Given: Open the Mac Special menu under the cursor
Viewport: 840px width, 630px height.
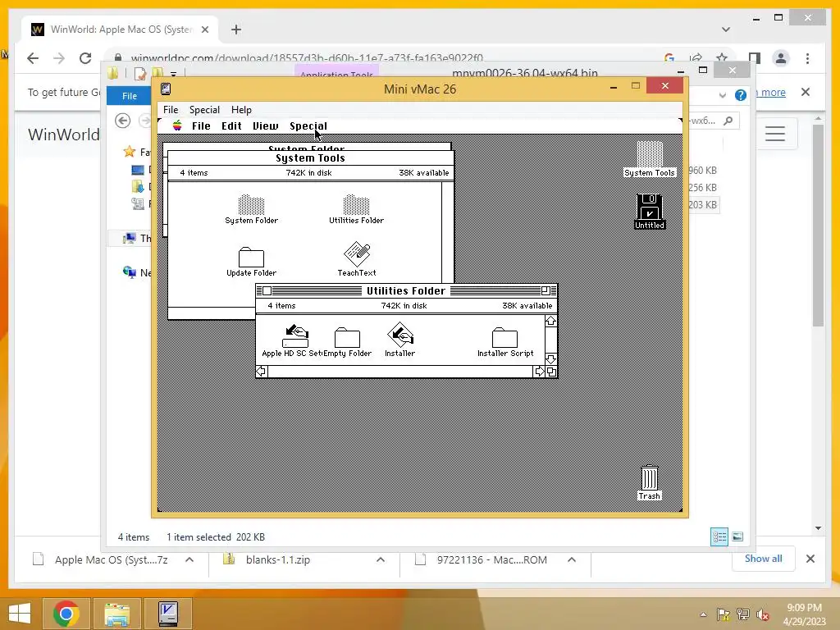Looking at the screenshot, I should [x=308, y=126].
